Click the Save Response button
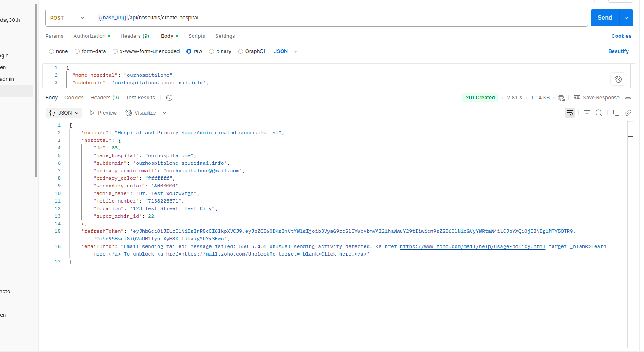 (x=596, y=98)
